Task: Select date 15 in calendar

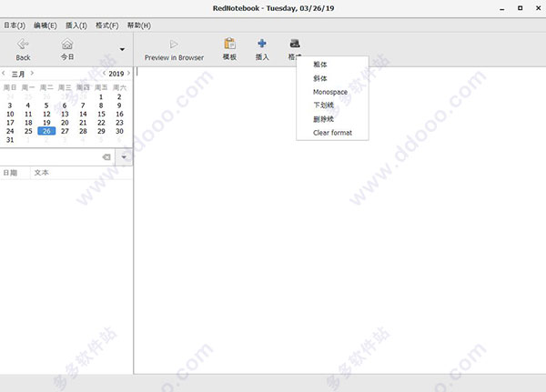Action: (101, 115)
